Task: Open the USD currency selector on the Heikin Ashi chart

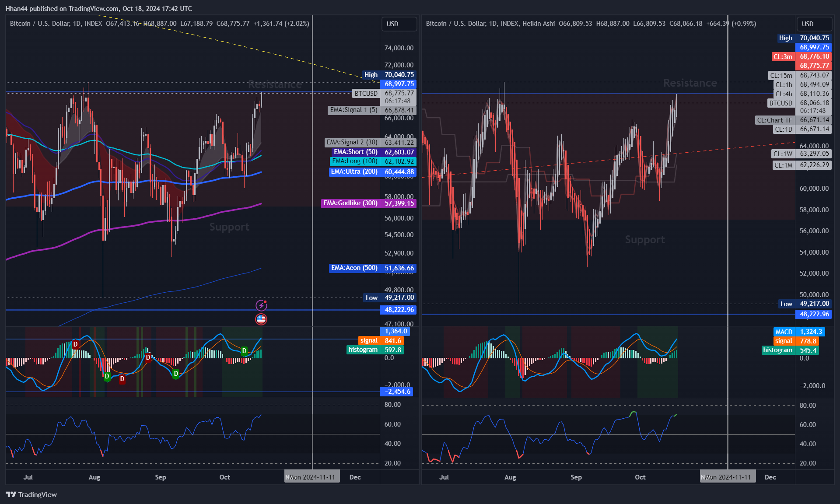Action: pyautogui.click(x=814, y=24)
